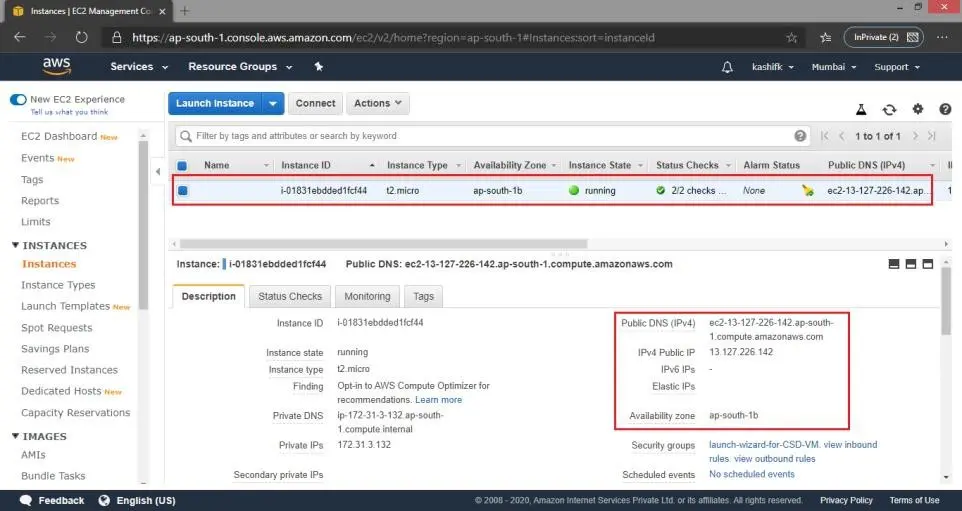Check the select-all checkbox in table header
Image resolution: width=962 pixels, height=511 pixels.
182,166
